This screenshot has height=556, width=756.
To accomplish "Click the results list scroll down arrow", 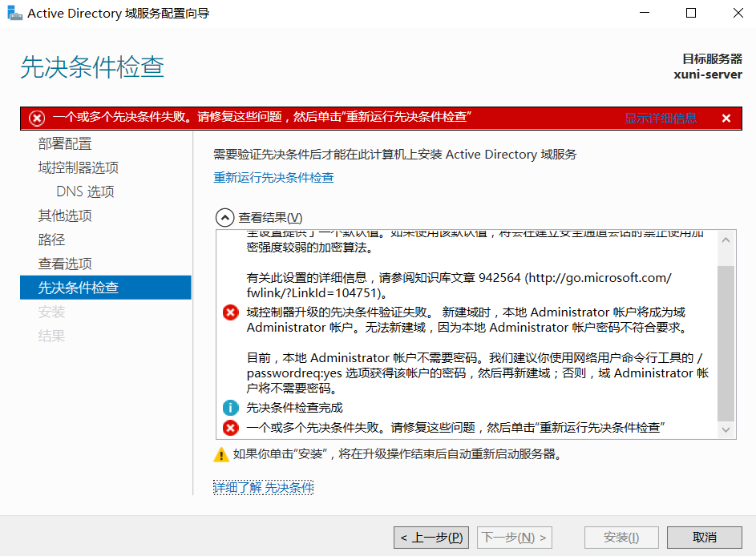I will click(726, 429).
